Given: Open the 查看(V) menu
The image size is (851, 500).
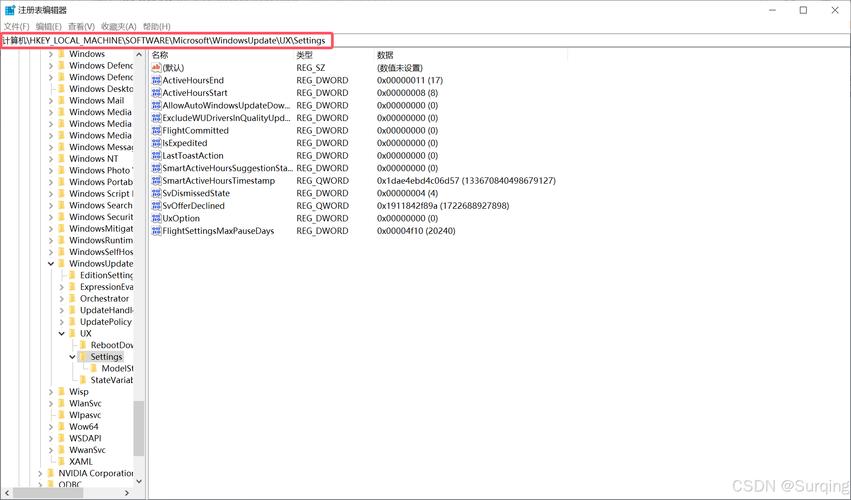Looking at the screenshot, I should [81, 26].
